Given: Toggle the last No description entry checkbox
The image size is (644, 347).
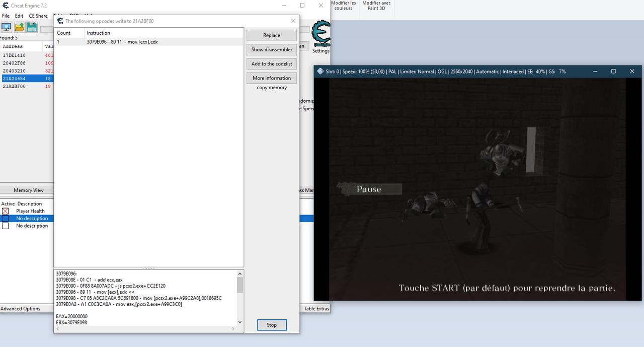Looking at the screenshot, I should pos(5,226).
